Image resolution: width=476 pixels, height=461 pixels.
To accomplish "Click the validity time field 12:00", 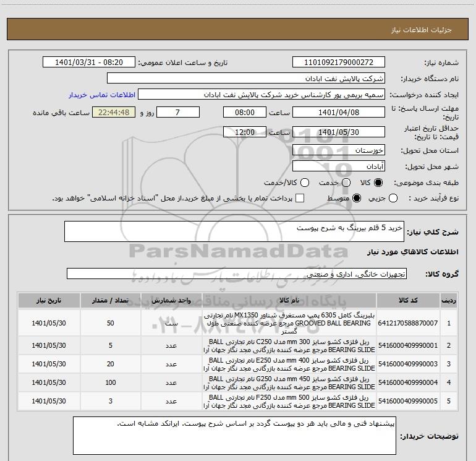I will tap(245, 132).
